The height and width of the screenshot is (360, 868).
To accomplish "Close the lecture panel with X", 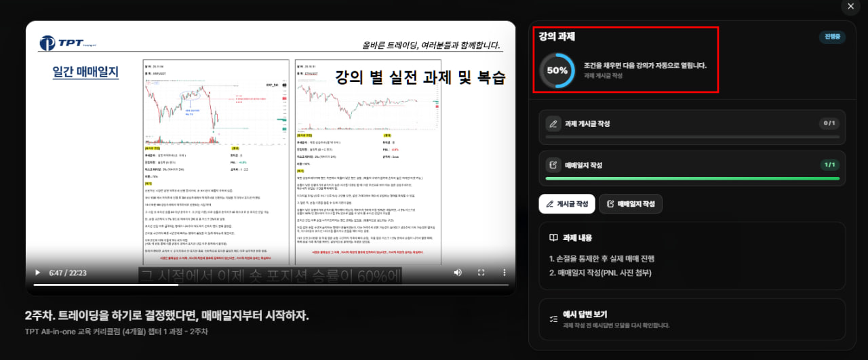I will pos(850,6).
